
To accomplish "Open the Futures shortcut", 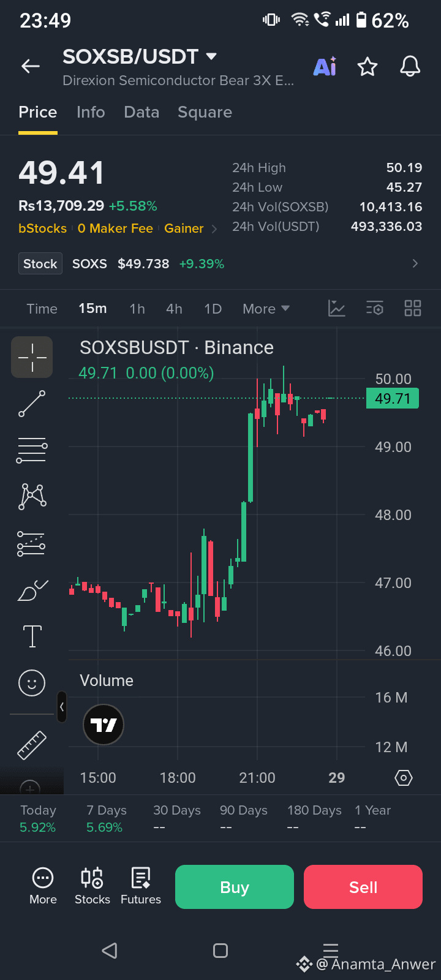I will click(x=141, y=886).
